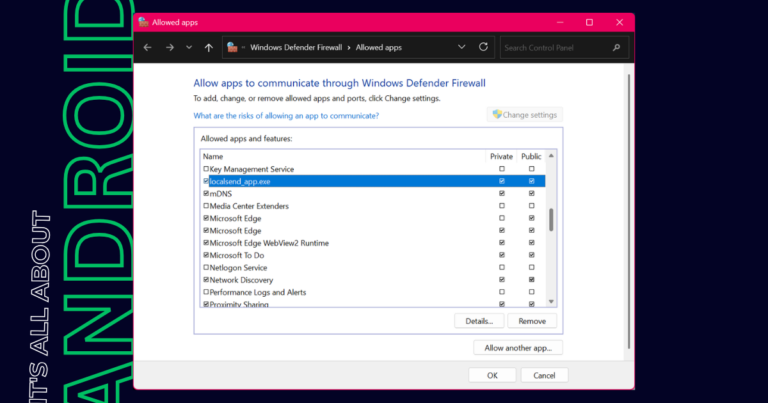Enable Key Management Service checkbox
The width and height of the screenshot is (768, 403).
[x=206, y=169]
